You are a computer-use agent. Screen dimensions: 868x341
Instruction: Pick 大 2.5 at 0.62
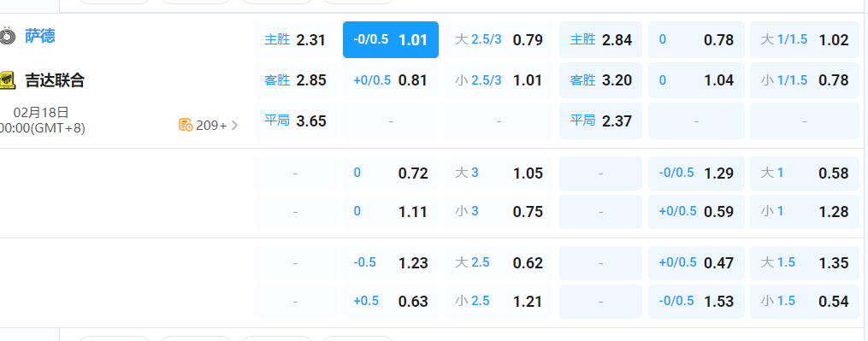[x=499, y=263]
